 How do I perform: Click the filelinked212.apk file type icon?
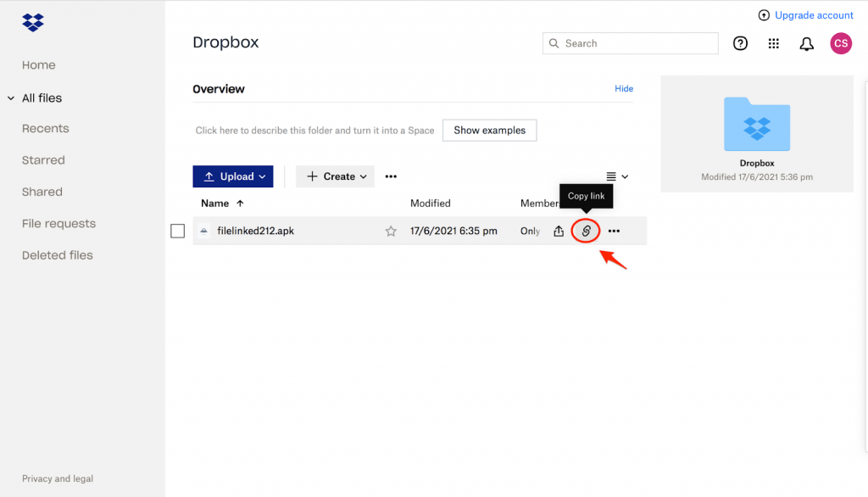[x=203, y=231]
